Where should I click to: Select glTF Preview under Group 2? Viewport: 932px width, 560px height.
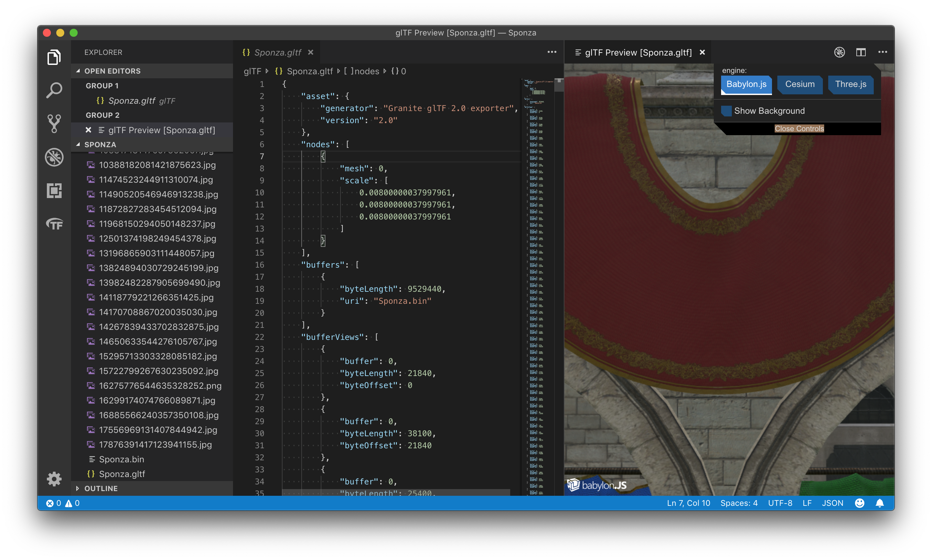coord(152,130)
